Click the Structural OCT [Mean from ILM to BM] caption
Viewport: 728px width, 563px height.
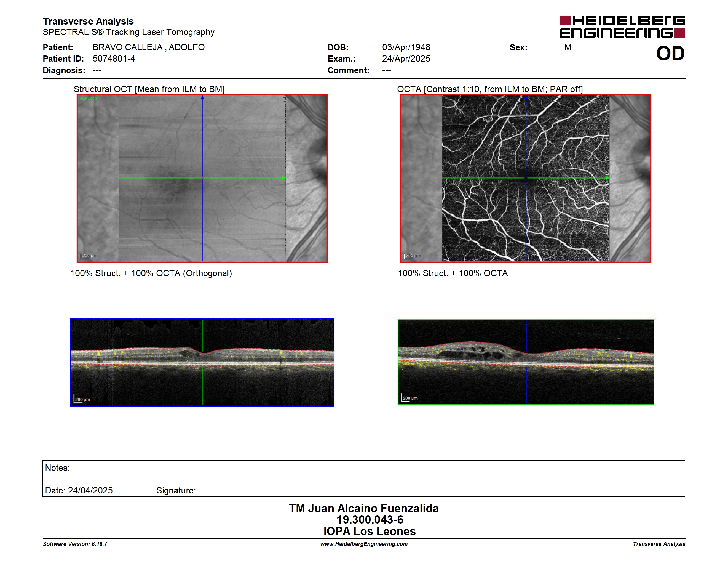[x=149, y=89]
